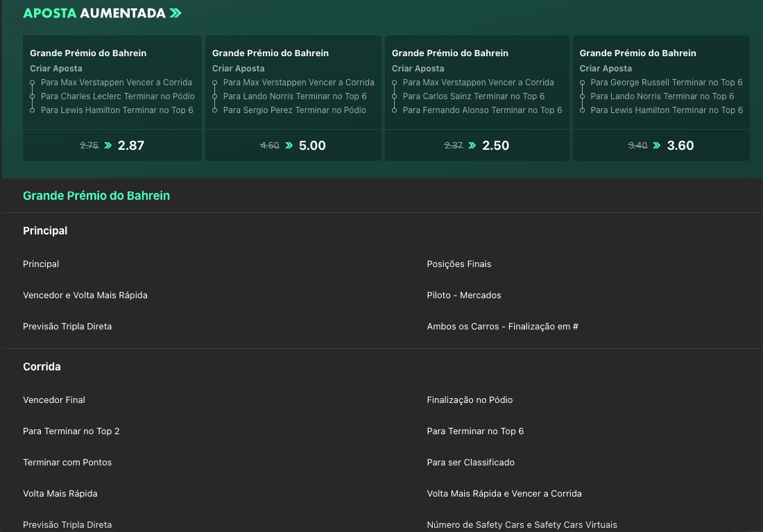763x532 pixels.
Task: Click the struck-through 4.50 old odds
Action: [x=270, y=145]
